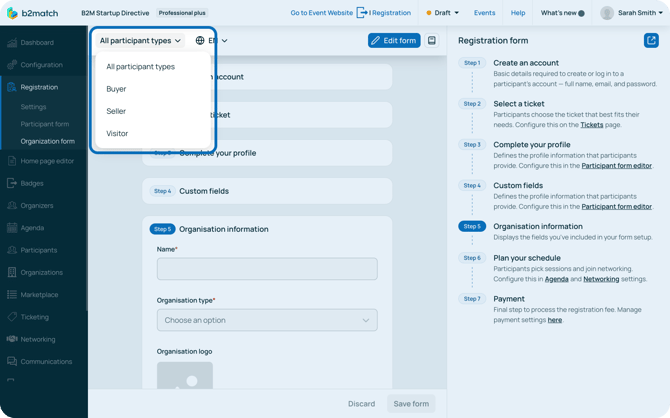Click B2M Startup Directive event name

pos(115,13)
